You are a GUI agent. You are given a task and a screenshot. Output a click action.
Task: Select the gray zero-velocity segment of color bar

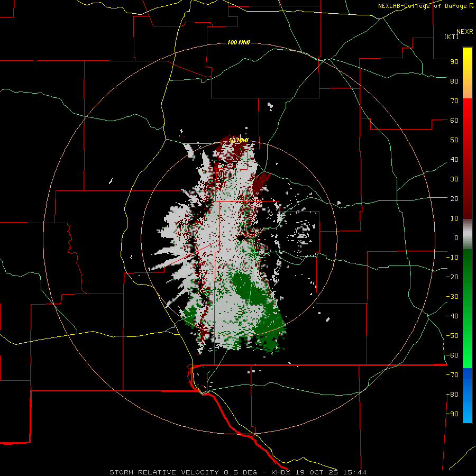(x=467, y=234)
